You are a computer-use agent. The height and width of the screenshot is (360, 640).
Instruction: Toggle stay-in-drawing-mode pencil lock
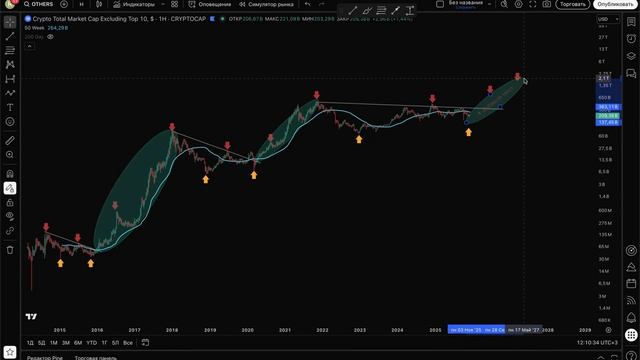click(x=10, y=188)
